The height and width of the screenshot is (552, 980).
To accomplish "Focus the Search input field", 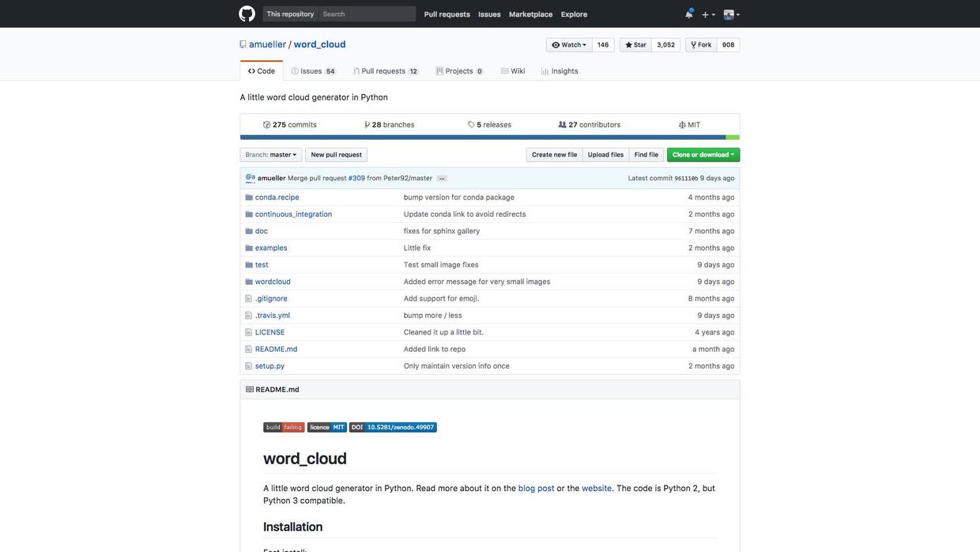I will click(367, 14).
